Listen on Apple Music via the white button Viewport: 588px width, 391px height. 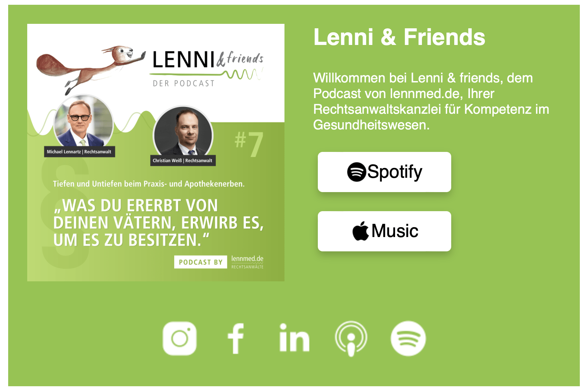click(385, 231)
